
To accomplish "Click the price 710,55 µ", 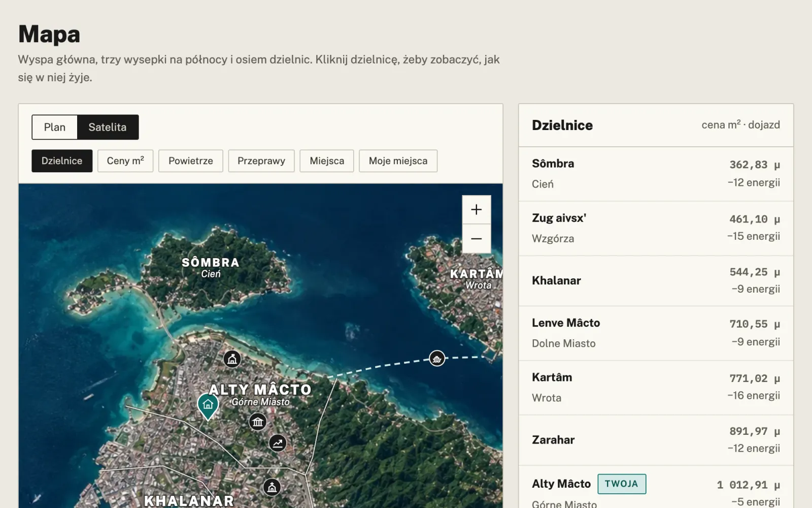I will [x=755, y=324].
